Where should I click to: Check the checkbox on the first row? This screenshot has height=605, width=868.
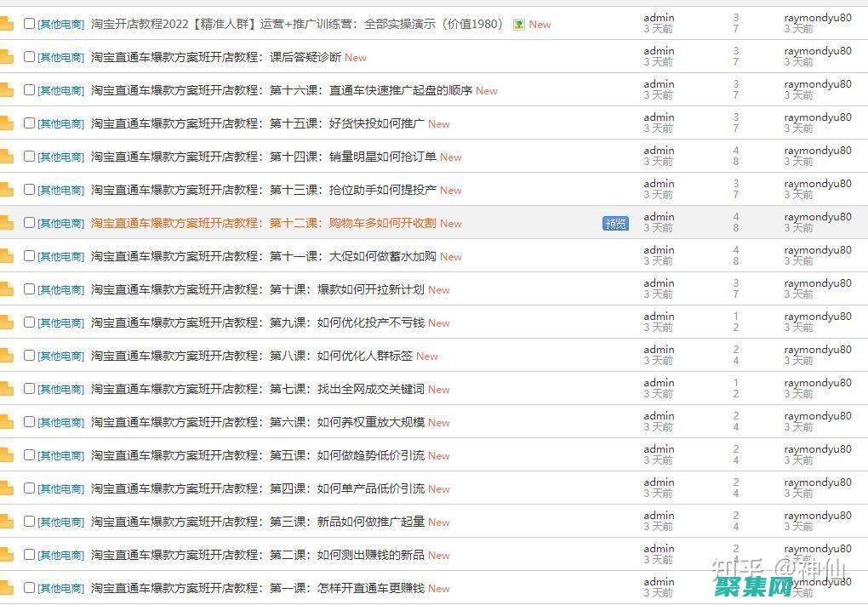point(29,24)
